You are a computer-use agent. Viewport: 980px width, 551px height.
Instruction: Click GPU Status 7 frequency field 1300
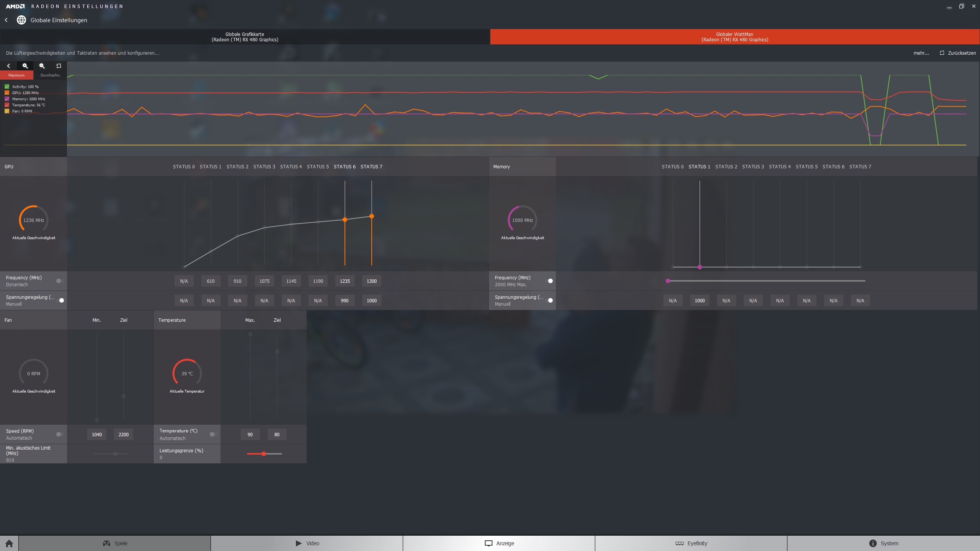pyautogui.click(x=371, y=281)
